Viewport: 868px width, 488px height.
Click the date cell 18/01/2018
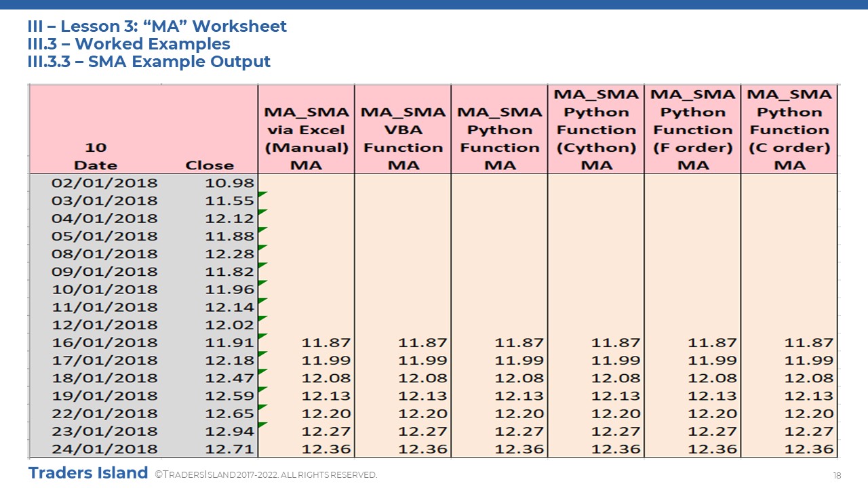(x=104, y=378)
